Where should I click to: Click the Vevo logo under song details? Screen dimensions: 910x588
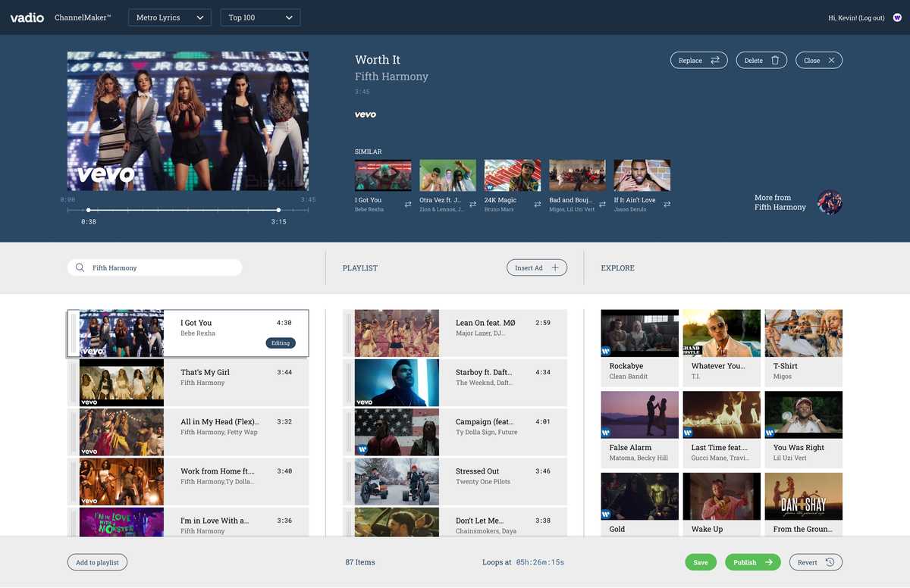point(366,114)
